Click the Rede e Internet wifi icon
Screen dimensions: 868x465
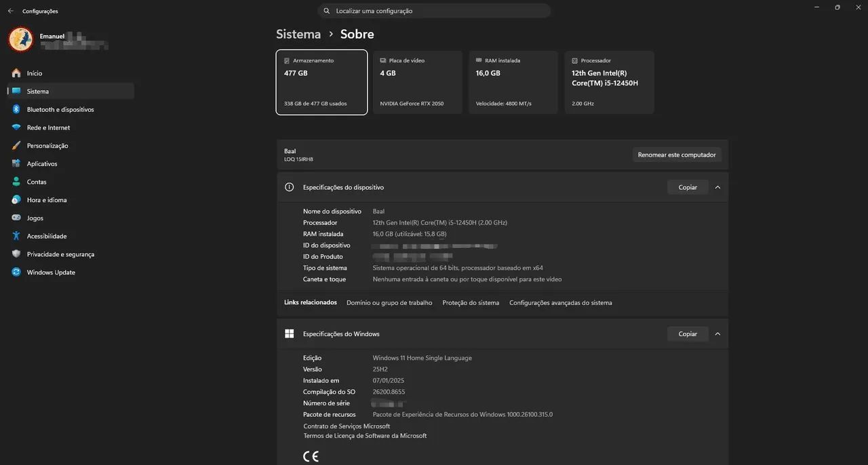tap(16, 127)
